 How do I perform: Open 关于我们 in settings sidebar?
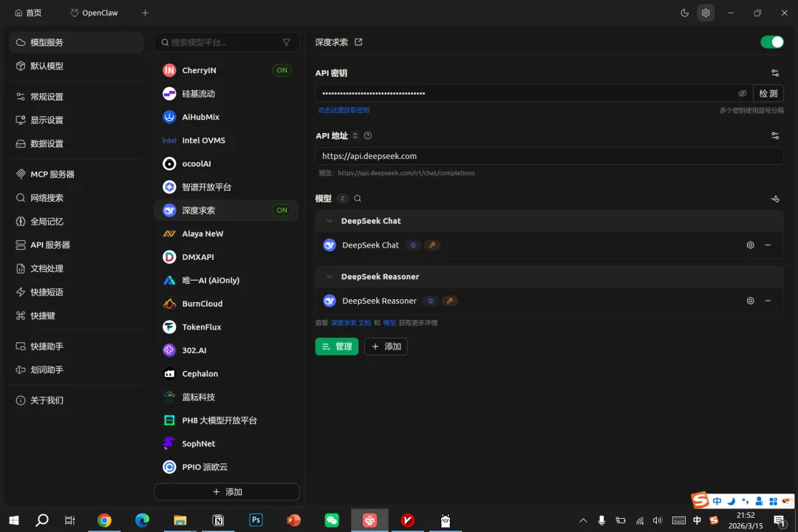76,400
